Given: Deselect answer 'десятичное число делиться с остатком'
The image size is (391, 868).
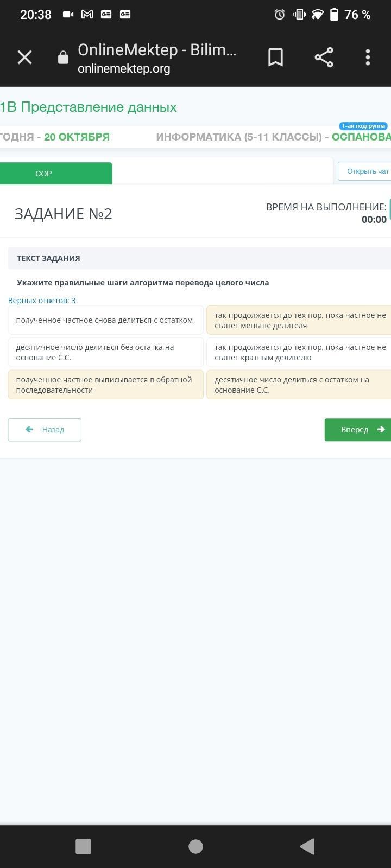Looking at the screenshot, I should 299,385.
